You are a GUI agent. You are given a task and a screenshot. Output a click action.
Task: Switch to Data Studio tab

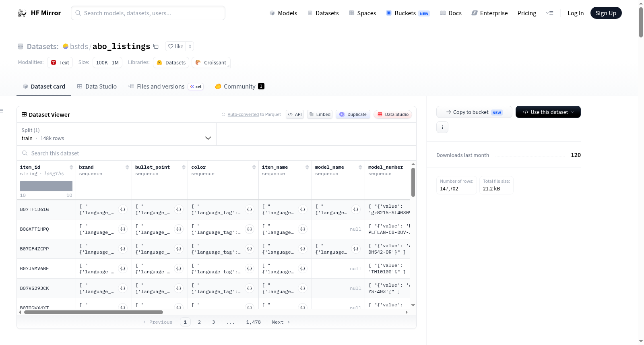coord(97,86)
